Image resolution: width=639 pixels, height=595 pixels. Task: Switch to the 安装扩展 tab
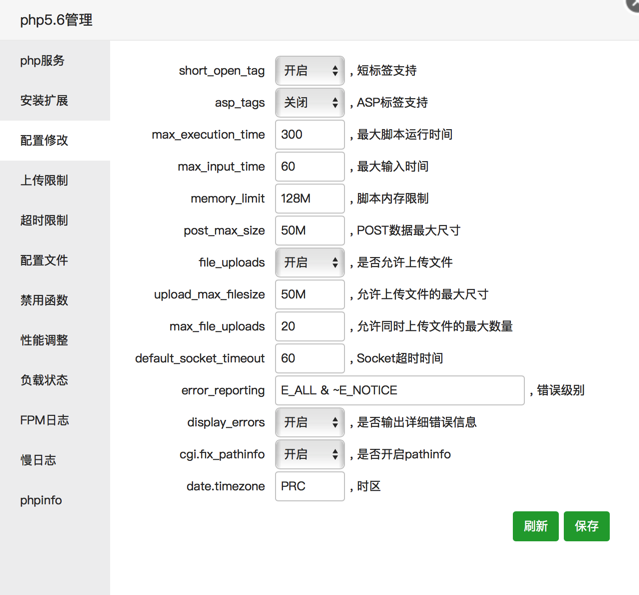[44, 101]
